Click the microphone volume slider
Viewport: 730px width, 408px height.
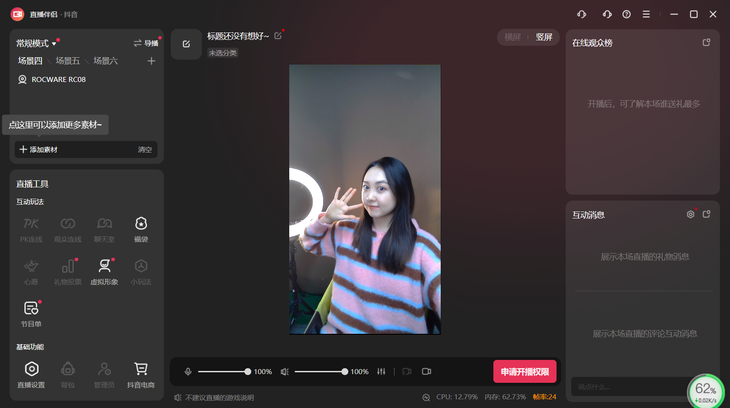point(218,371)
